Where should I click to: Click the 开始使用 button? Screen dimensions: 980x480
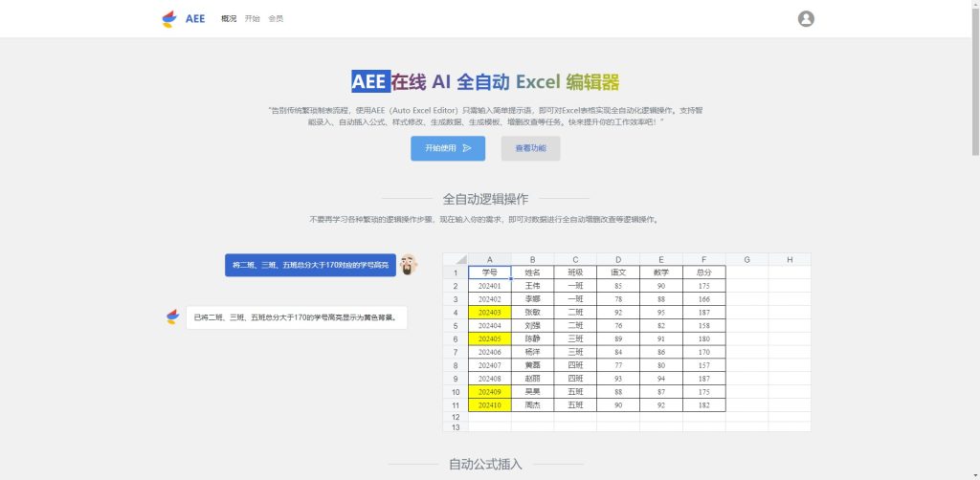pos(448,148)
